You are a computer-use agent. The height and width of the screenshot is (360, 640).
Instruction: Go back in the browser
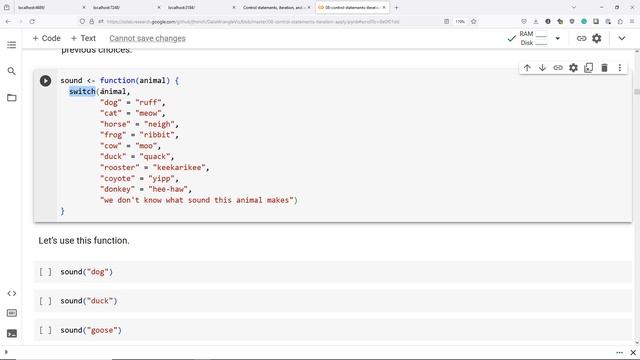pos(8,21)
